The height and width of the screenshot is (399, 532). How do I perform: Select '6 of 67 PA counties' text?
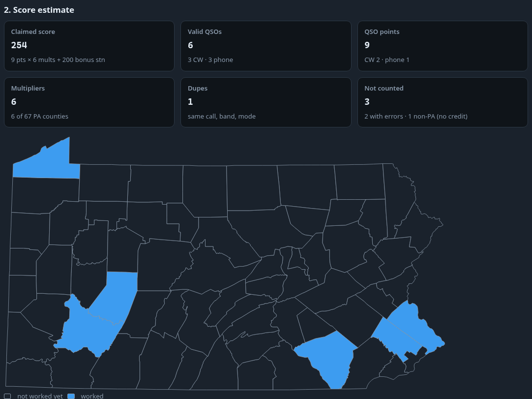[x=40, y=116]
